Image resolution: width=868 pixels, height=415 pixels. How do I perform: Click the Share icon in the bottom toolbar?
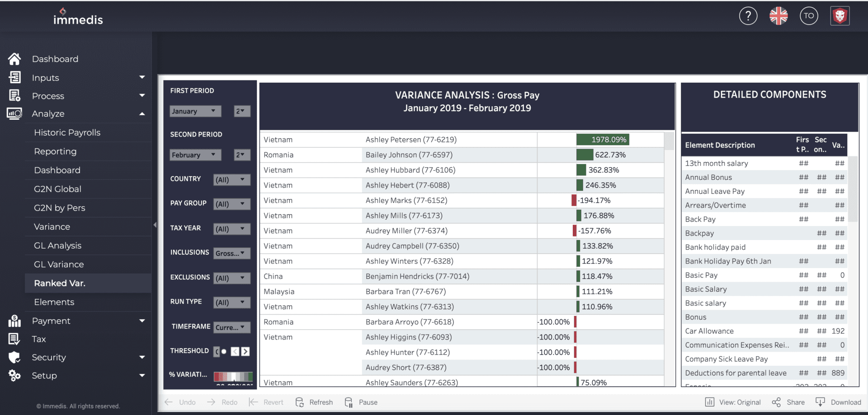tap(776, 402)
